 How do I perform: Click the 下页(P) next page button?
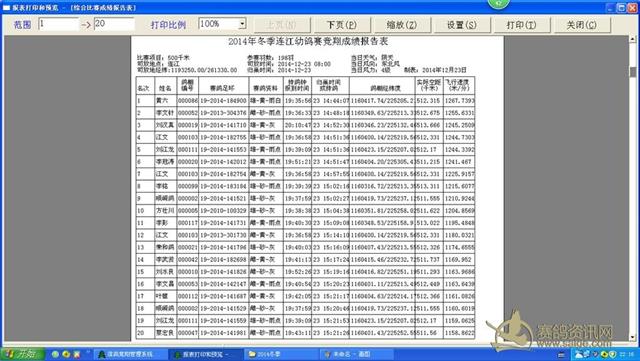[341, 25]
